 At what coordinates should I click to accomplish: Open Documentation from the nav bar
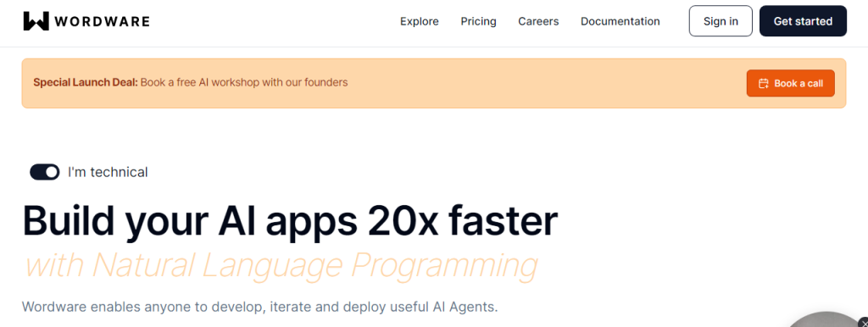click(x=620, y=21)
